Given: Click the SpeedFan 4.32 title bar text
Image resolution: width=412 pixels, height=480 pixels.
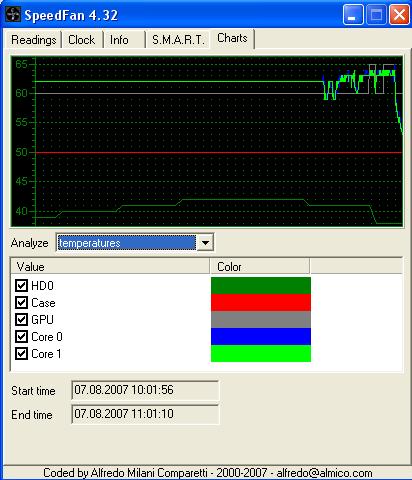Looking at the screenshot, I should point(71,15).
